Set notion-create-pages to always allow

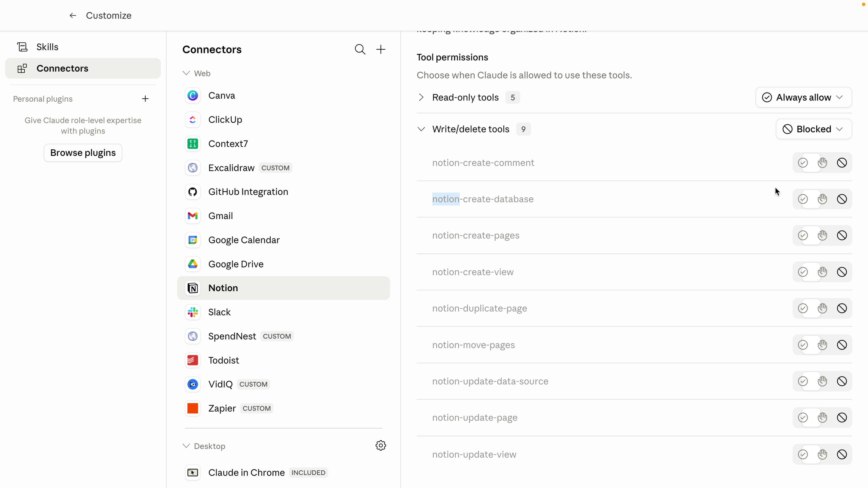click(x=803, y=235)
